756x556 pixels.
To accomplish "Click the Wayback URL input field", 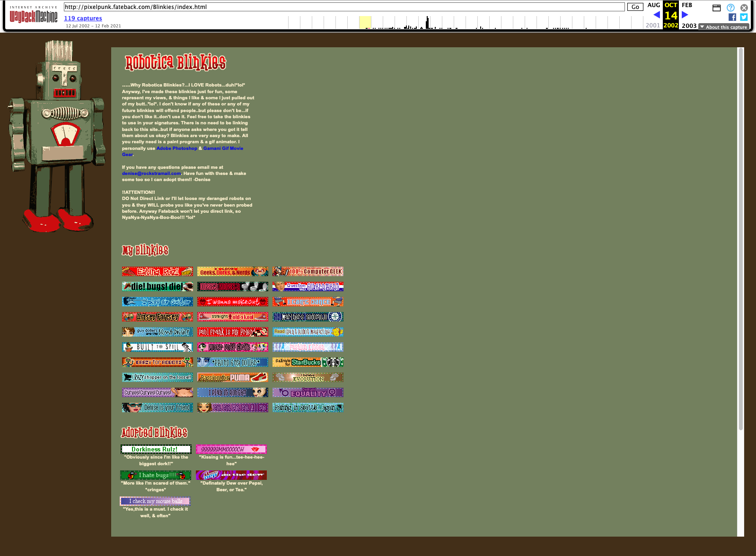I will click(x=344, y=7).
